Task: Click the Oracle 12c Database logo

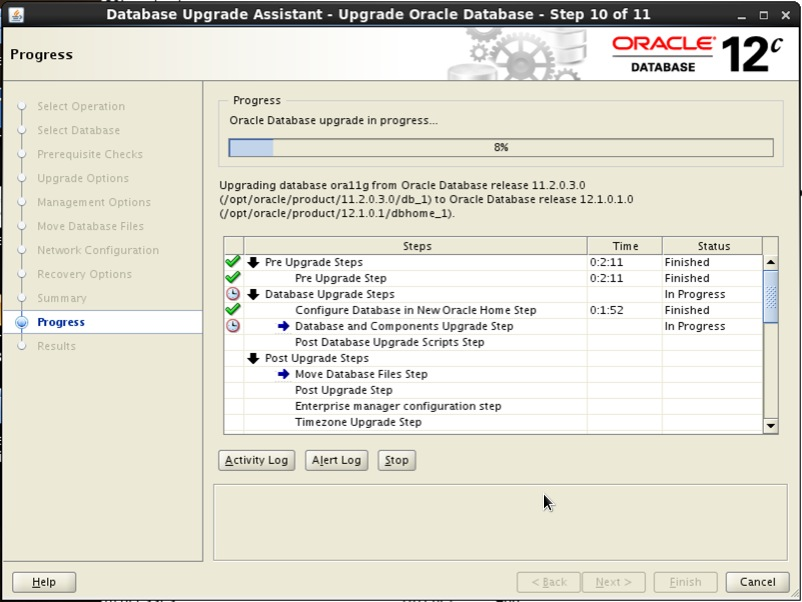Action: pyautogui.click(x=698, y=54)
